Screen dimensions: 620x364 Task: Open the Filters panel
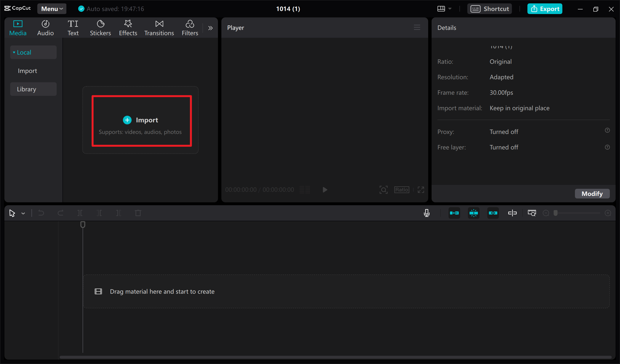point(190,28)
